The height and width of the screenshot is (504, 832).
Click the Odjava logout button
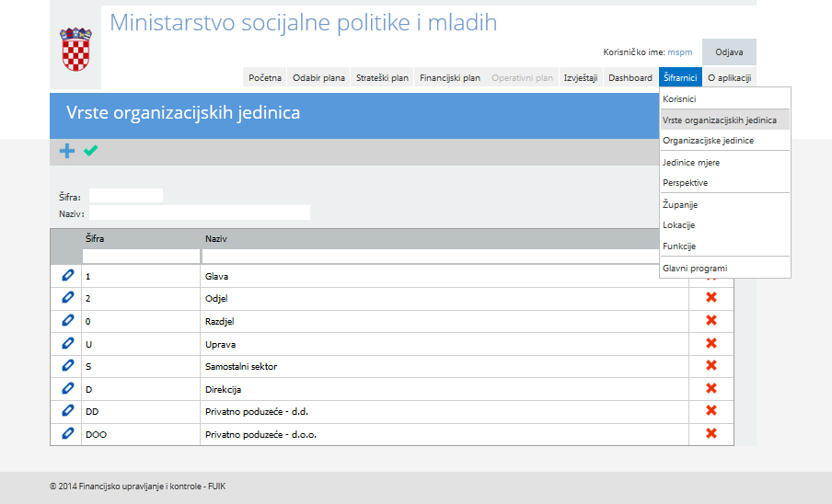[x=729, y=52]
